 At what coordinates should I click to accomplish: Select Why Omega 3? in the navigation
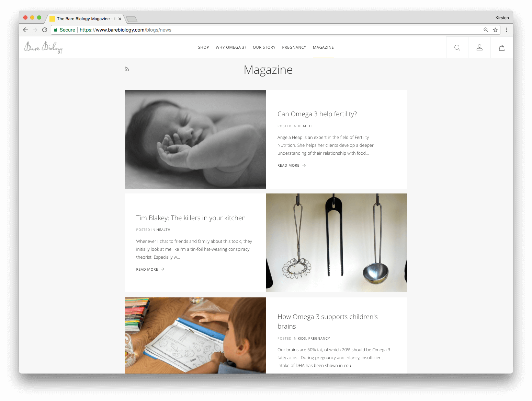point(231,47)
